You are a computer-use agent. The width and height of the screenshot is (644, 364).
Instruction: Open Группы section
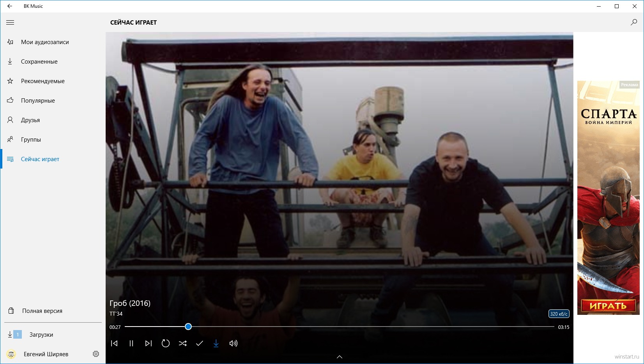pos(53,140)
